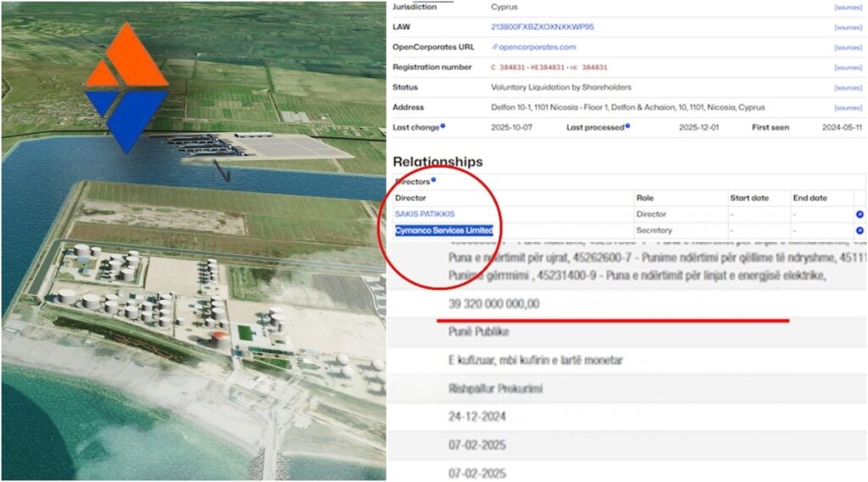The image size is (868, 482).
Task: Click 'E kufizuar, mbi kufirin e lartë monetar'
Action: point(536,360)
